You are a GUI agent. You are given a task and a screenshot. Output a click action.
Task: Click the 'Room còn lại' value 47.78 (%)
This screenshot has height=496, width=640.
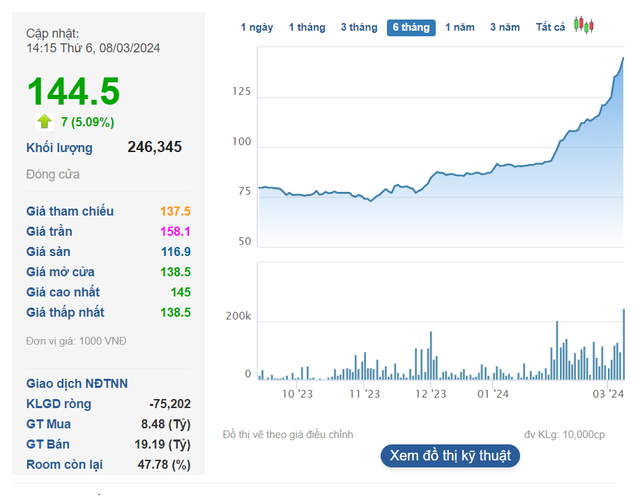coord(165,464)
